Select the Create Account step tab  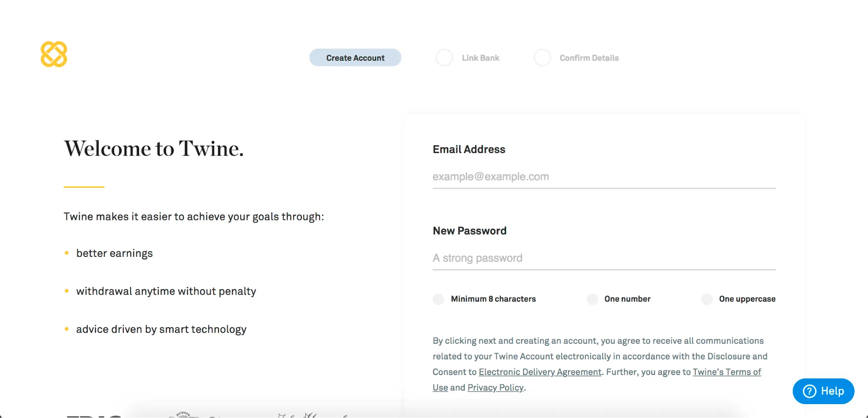[x=355, y=58]
